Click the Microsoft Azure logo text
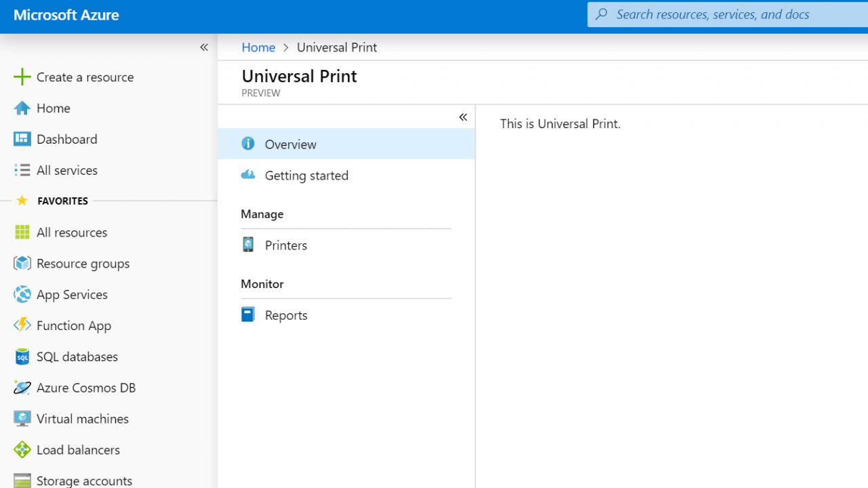This screenshot has height=488, width=868. coord(66,15)
